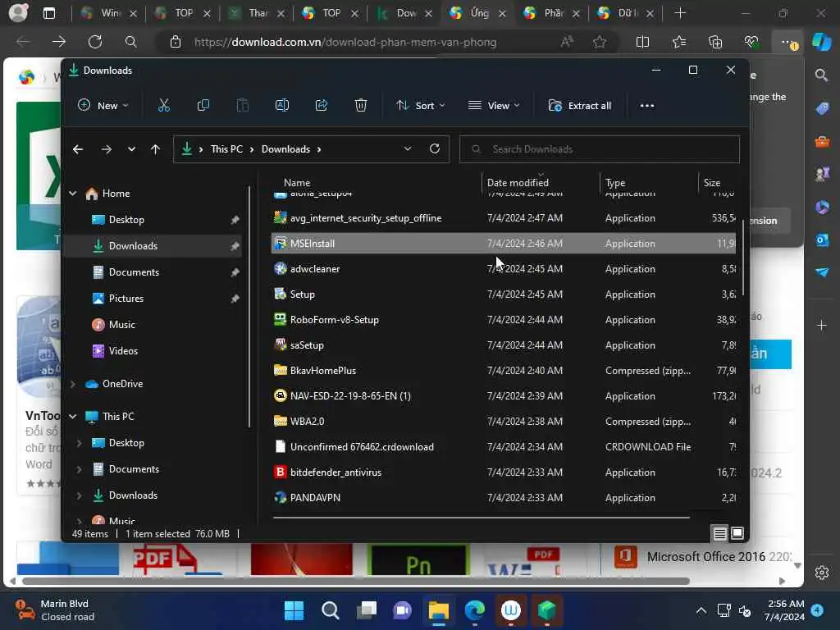Image resolution: width=840 pixels, height=630 pixels.
Task: Click the Share icon in Explorer toolbar
Action: 322,106
